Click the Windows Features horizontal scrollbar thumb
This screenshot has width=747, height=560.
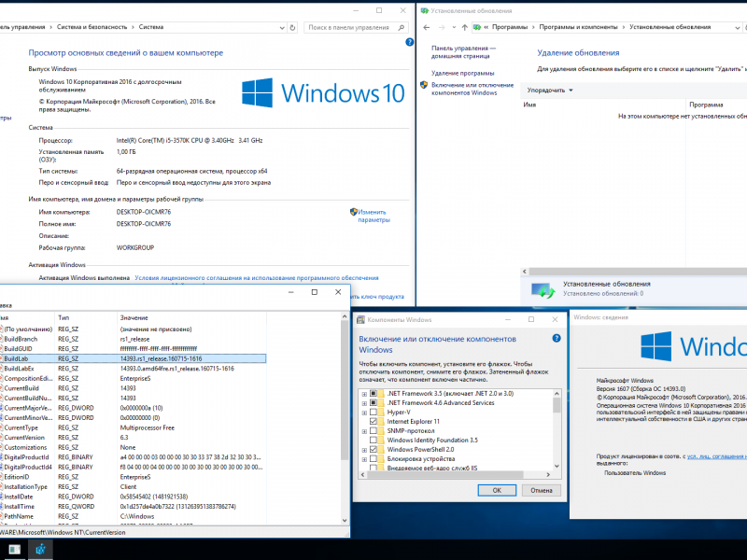click(445, 475)
